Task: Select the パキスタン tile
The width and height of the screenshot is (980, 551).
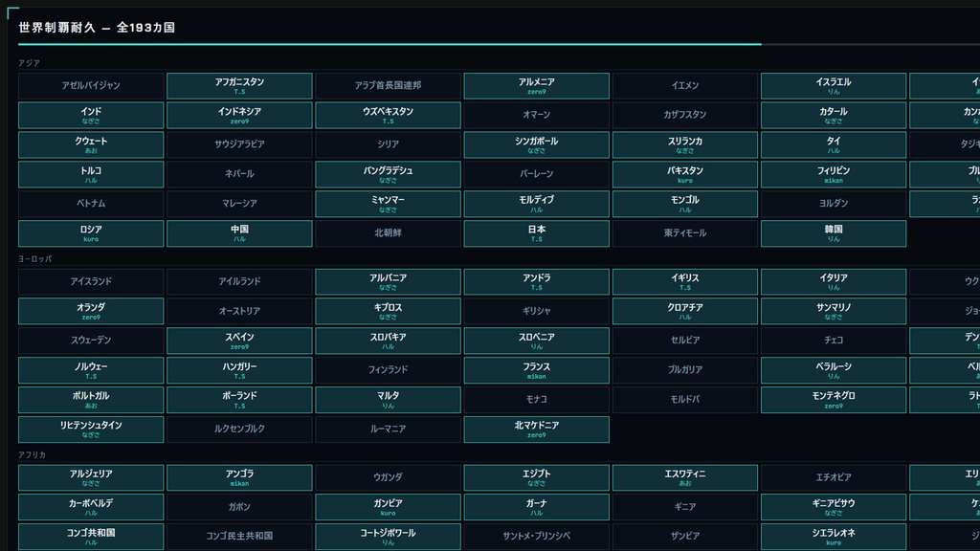Action: [685, 174]
